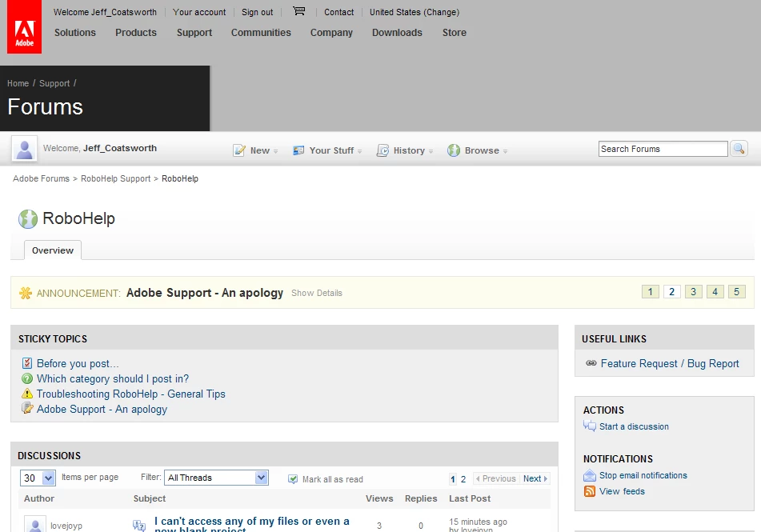Click the Mark all as read checkmark icon
Viewport: 761px width, 532px height.
pyautogui.click(x=293, y=479)
